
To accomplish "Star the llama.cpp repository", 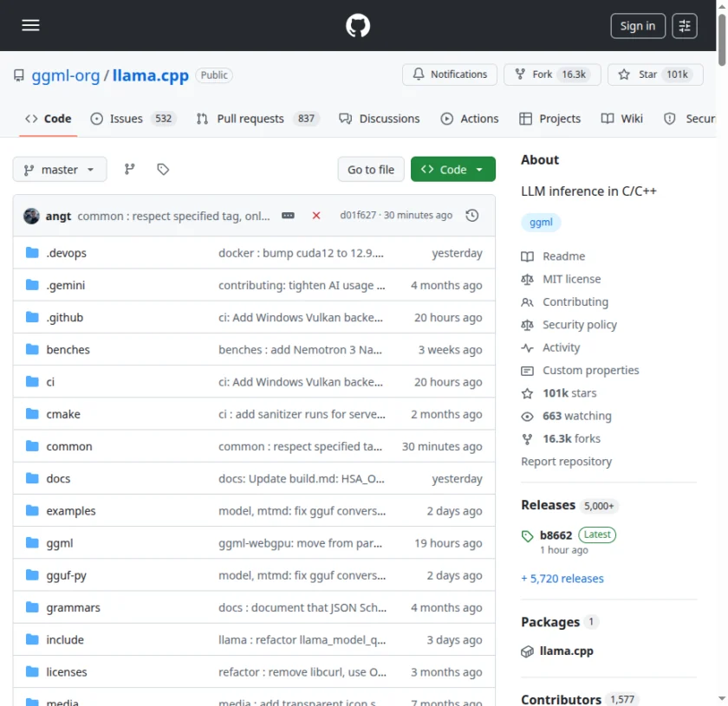I will [x=654, y=74].
